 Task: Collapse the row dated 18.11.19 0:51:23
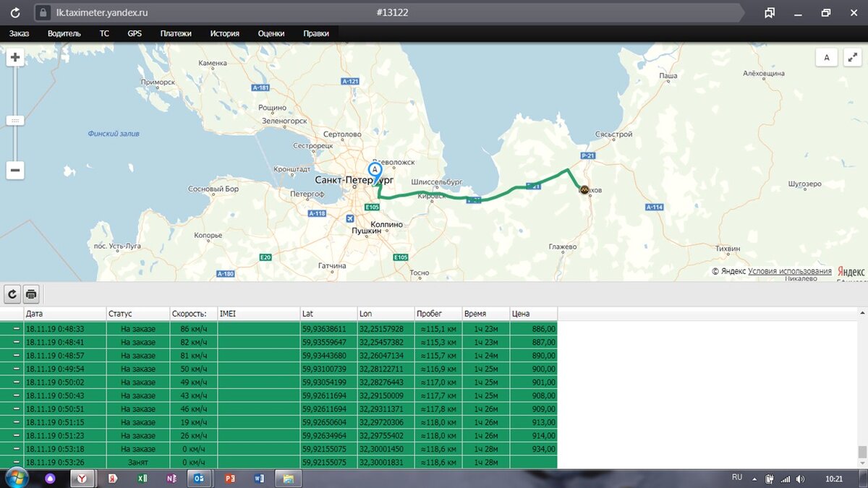point(16,436)
